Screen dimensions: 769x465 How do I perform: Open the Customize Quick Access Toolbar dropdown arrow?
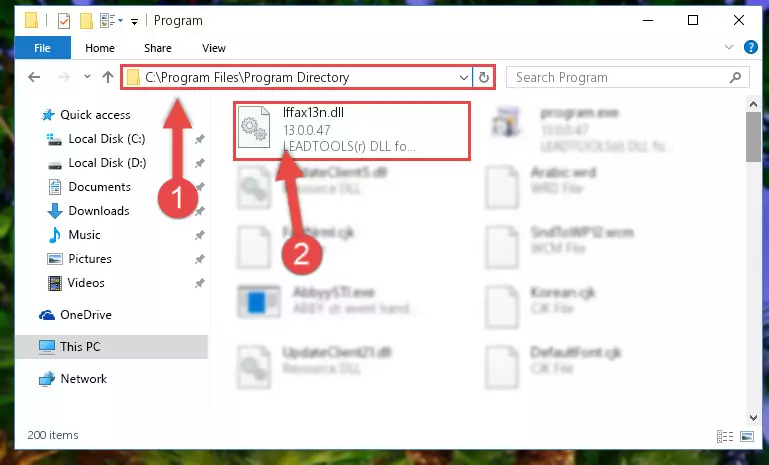click(x=134, y=21)
